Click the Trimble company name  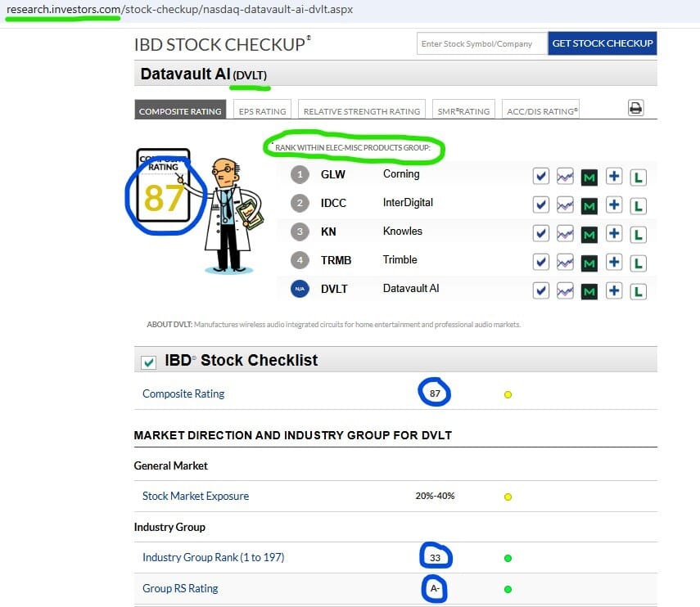coord(400,259)
